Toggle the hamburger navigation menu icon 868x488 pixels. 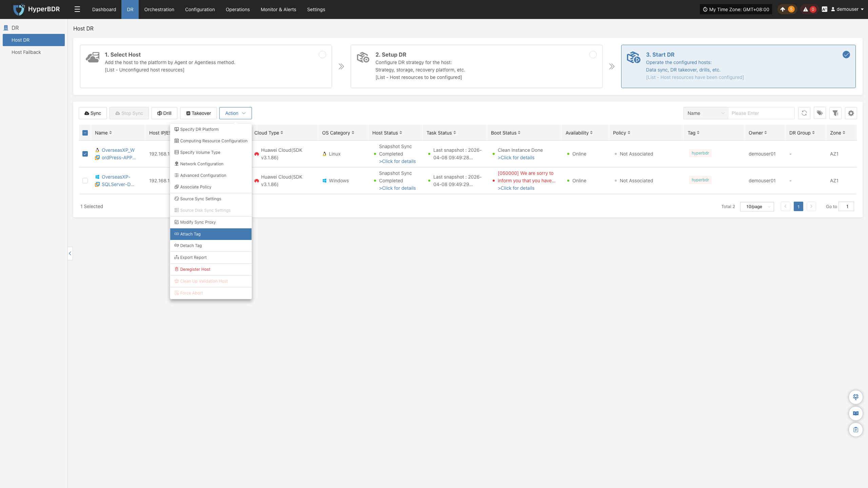click(77, 9)
